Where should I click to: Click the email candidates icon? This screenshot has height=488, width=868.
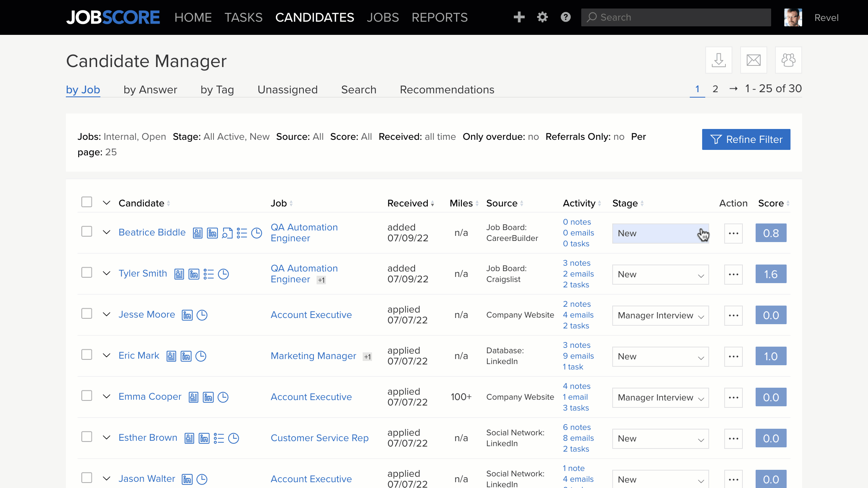(754, 60)
